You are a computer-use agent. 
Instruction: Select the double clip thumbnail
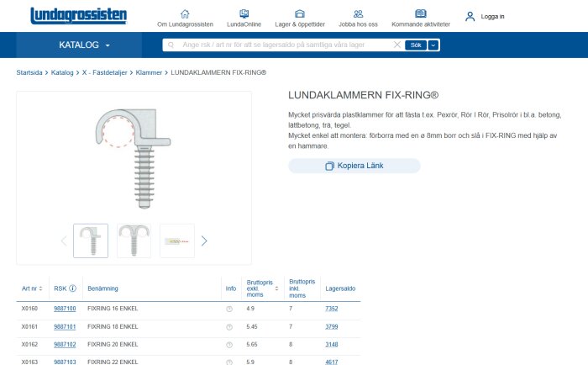(134, 241)
